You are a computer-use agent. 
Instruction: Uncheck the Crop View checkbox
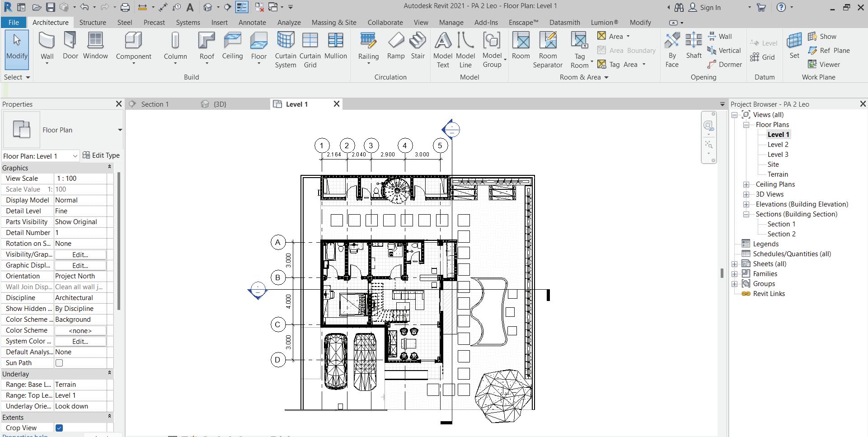coord(59,428)
